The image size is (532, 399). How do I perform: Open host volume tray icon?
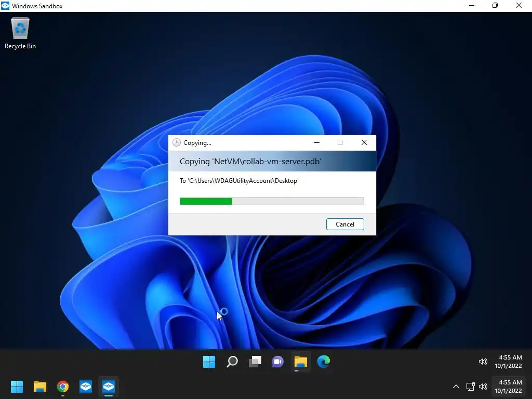(x=483, y=387)
